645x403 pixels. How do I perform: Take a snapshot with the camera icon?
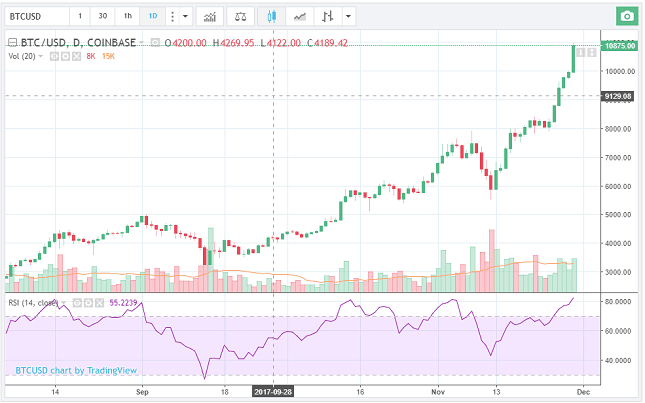[x=627, y=16]
